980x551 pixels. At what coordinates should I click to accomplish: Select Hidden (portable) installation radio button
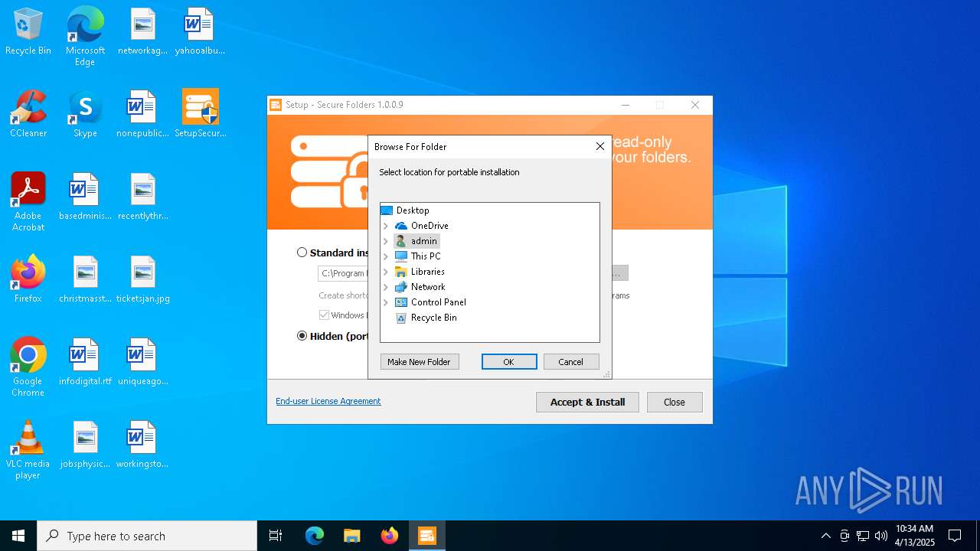[302, 336]
